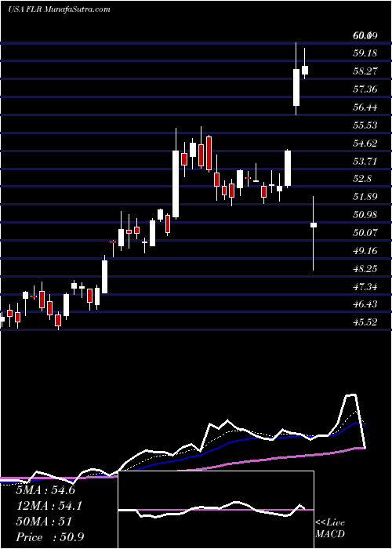
Task: Click the Price : 50.9 readout
Action: 49,537
